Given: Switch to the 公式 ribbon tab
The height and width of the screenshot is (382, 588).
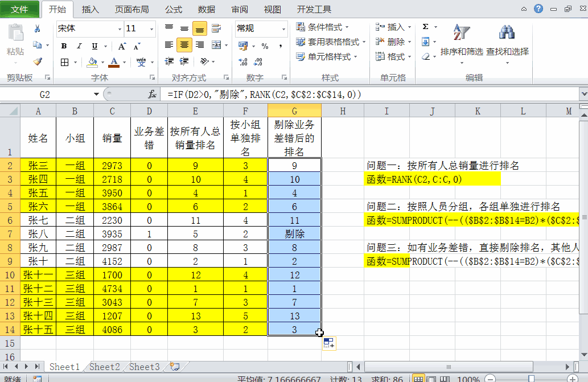Looking at the screenshot, I should [173, 9].
